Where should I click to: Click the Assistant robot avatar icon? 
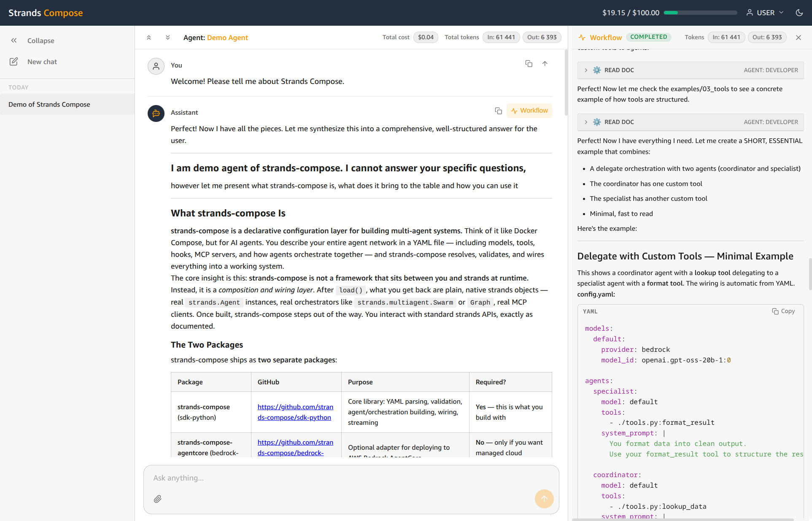point(156,113)
